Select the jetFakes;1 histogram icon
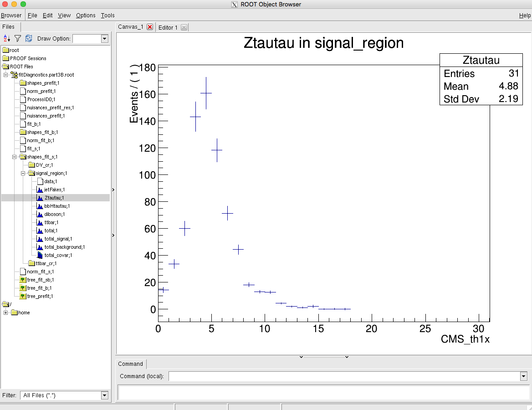Screen dimensions: 532x410 click(x=40, y=190)
